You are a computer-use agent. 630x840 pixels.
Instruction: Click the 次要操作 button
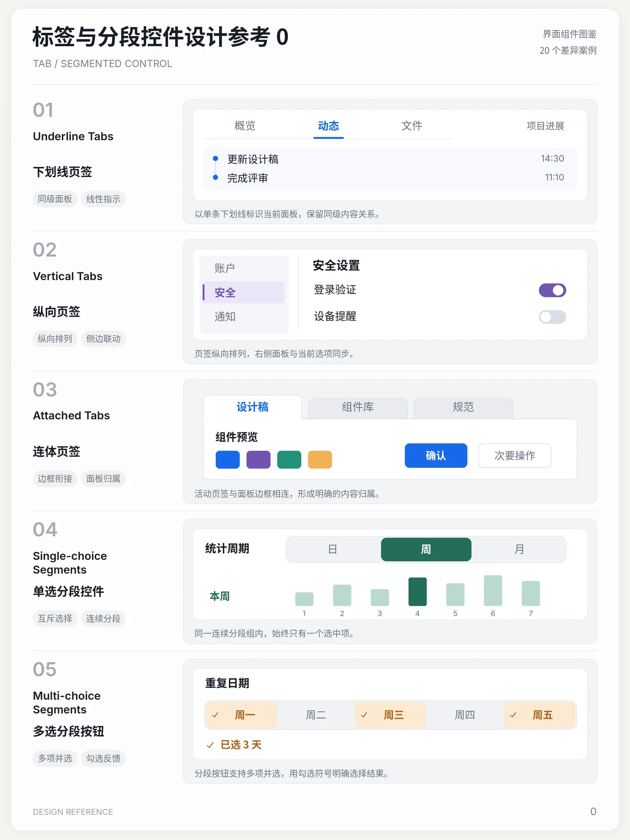click(x=515, y=456)
